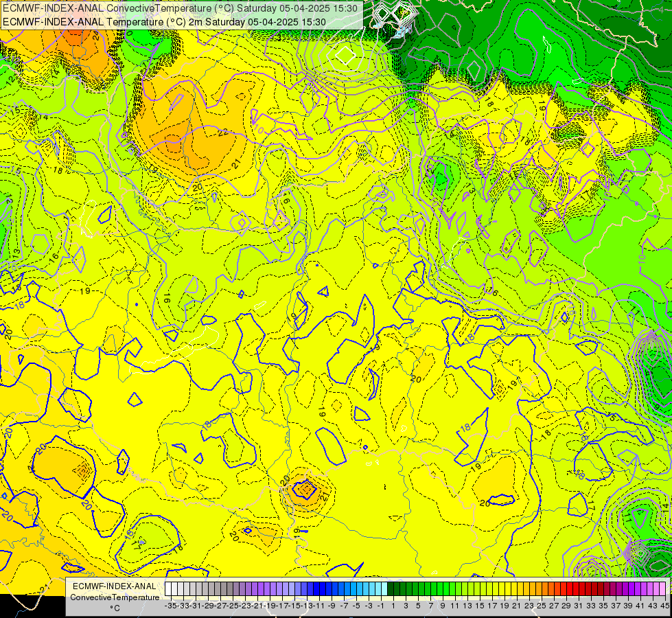Viewport: 672px width, 618px height.
Task: Click the 'ConvectiveTemperature' legend label
Action: pyautogui.click(x=115, y=597)
